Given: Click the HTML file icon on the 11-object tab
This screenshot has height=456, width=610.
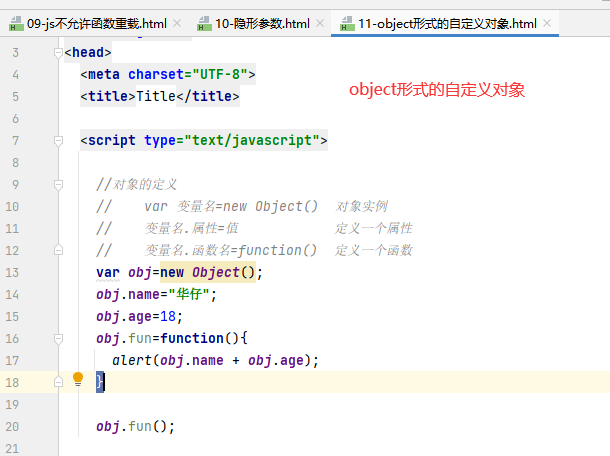Looking at the screenshot, I should [x=347, y=24].
